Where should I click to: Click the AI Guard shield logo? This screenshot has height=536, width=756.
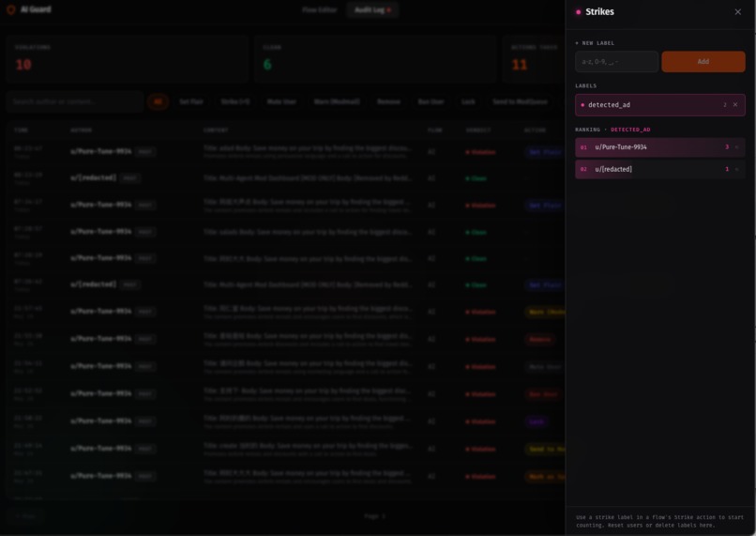(10, 9)
